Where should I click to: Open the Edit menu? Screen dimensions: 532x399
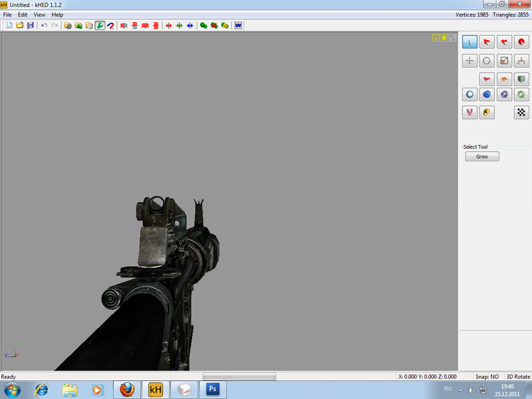(x=23, y=15)
